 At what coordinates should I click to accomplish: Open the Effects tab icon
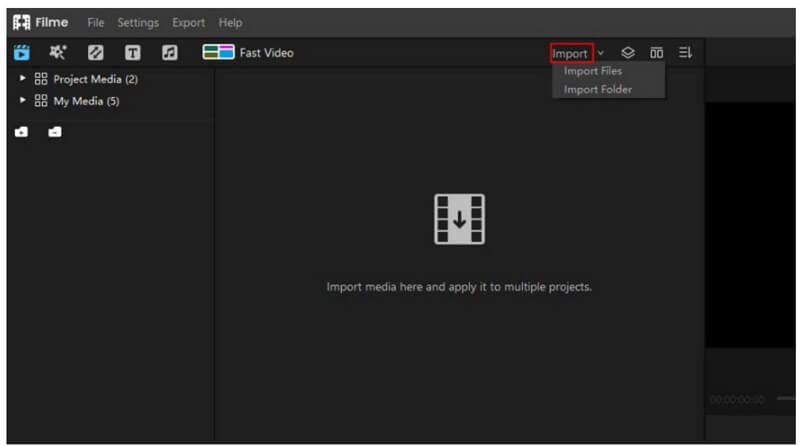coord(58,53)
